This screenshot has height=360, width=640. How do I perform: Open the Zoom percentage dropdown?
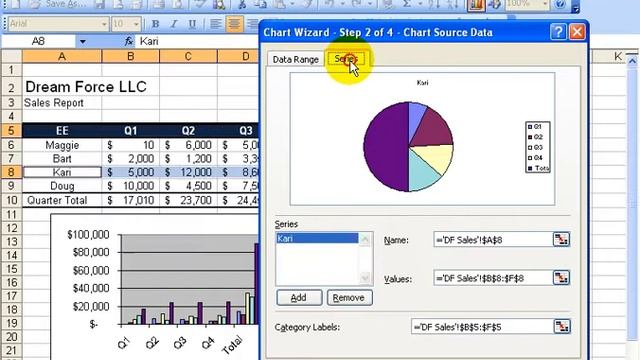[x=545, y=5]
